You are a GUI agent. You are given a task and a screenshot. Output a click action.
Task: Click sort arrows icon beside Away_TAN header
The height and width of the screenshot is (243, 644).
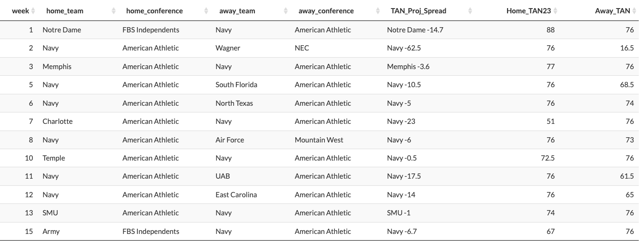pos(634,11)
